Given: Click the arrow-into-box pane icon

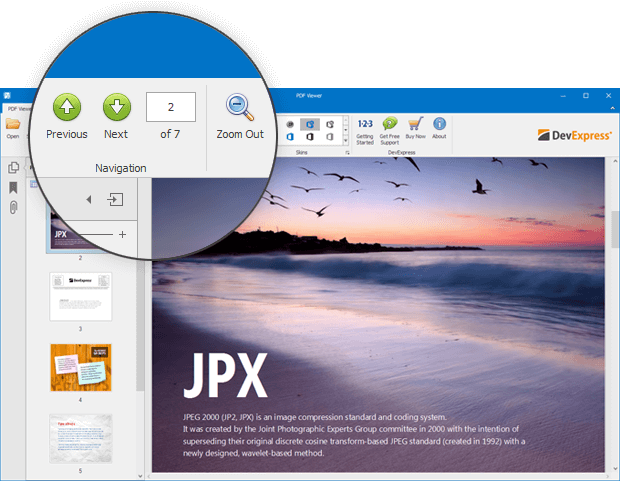Looking at the screenshot, I should [115, 199].
